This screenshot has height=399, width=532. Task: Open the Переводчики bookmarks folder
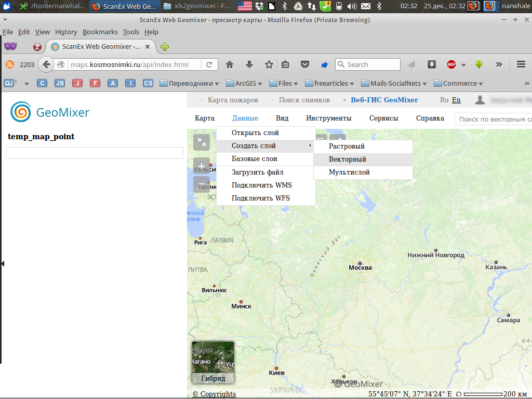[189, 84]
